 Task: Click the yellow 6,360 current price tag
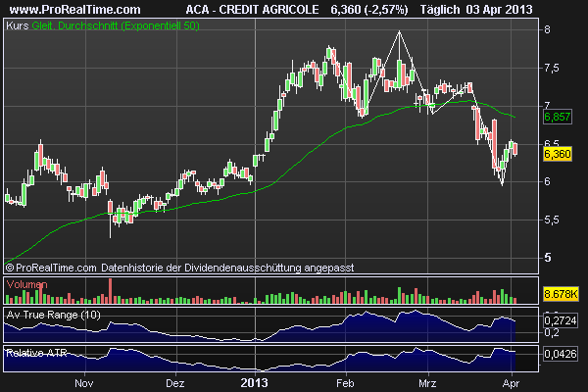pyautogui.click(x=558, y=154)
